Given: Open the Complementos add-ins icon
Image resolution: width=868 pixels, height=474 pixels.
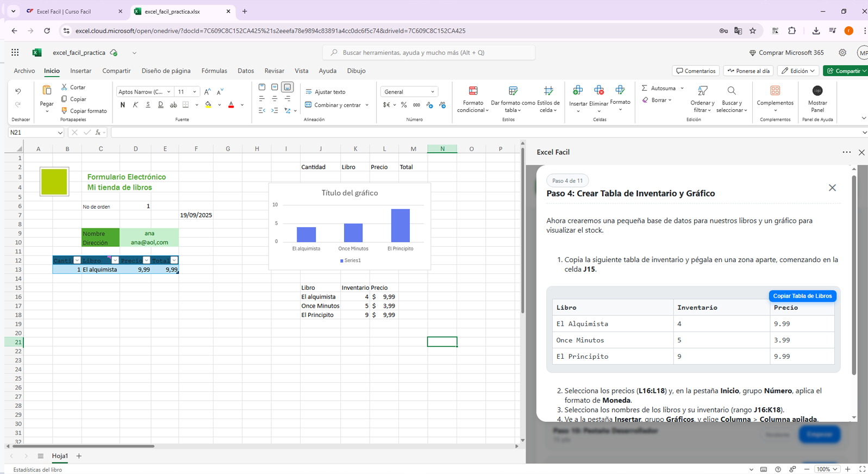Looking at the screenshot, I should pyautogui.click(x=775, y=90).
